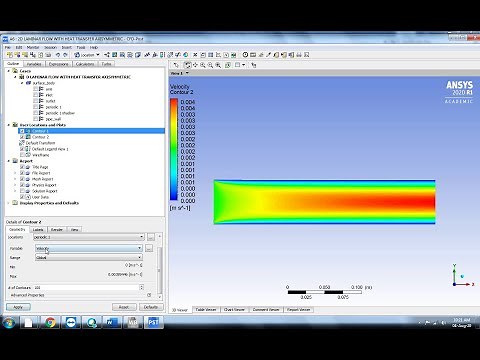Click the Probe tool icon

coord(268,55)
